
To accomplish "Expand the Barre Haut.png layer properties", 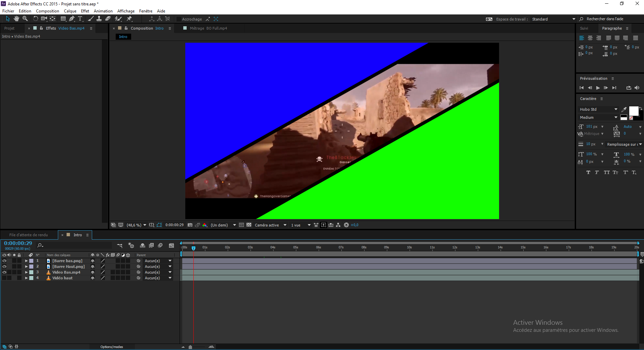I will pos(26,267).
